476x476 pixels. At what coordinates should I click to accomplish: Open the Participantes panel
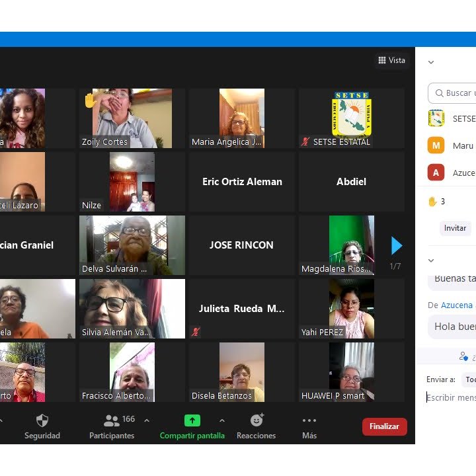tap(112, 421)
